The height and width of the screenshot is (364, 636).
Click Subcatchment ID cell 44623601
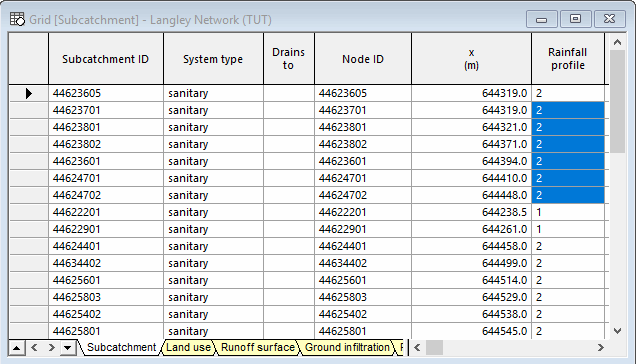coord(106,162)
